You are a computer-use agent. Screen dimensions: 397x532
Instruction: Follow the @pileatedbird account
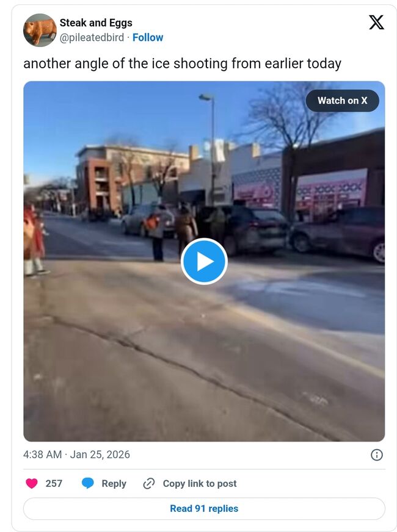[x=148, y=37]
